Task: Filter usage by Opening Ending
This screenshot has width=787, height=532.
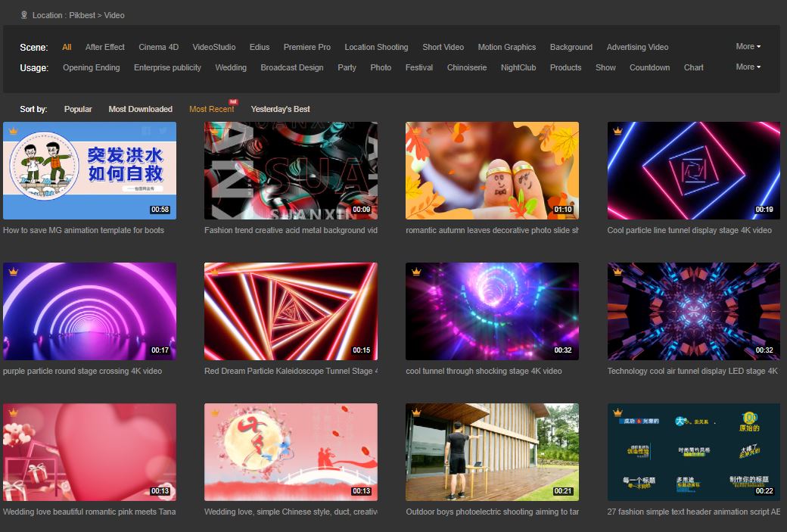Action: (x=92, y=68)
